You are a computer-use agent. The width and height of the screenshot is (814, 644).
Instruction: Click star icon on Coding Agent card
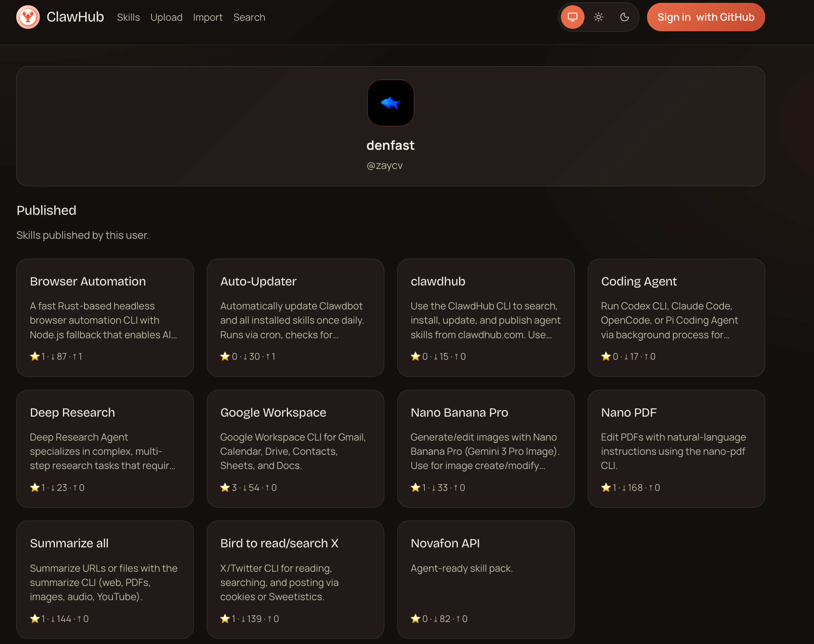pyautogui.click(x=606, y=357)
